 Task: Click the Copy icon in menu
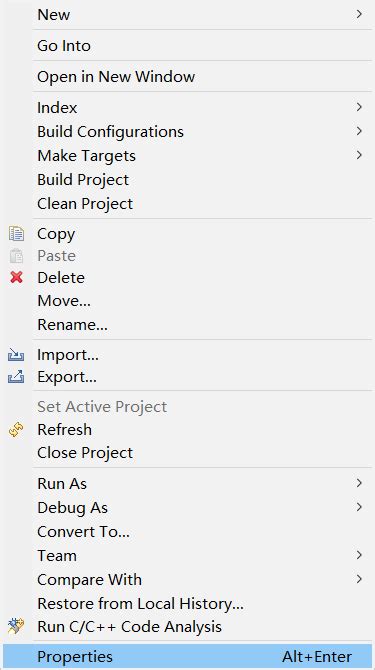tap(16, 234)
